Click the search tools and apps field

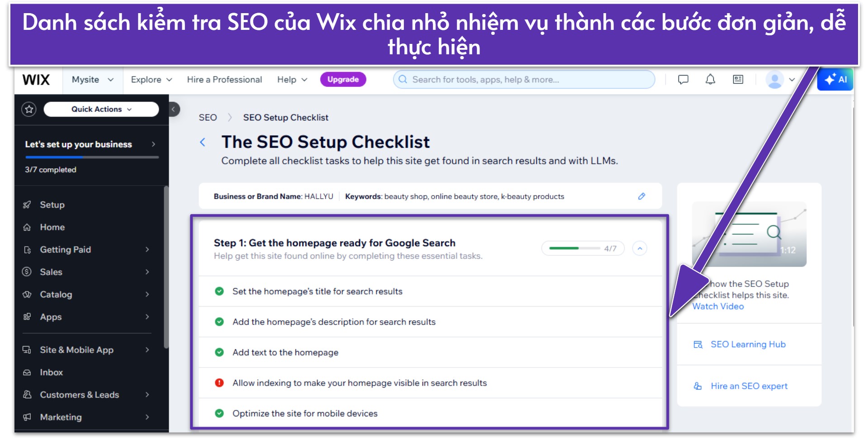pyautogui.click(x=524, y=80)
